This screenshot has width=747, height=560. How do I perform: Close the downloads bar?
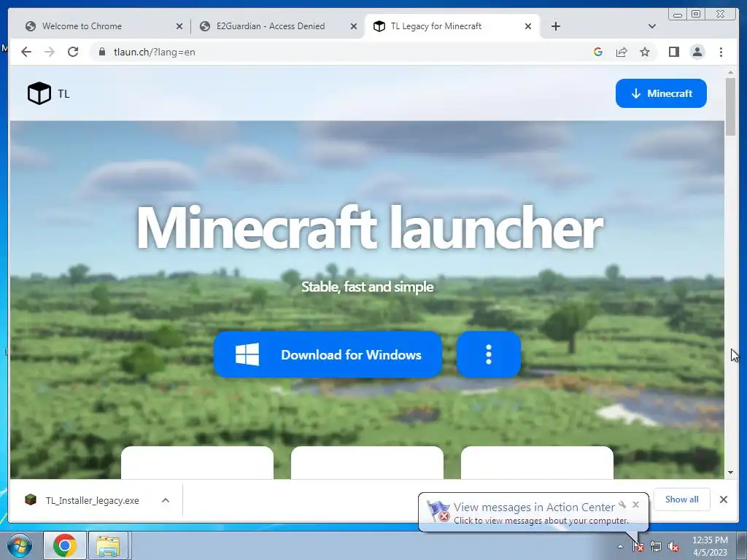(724, 499)
